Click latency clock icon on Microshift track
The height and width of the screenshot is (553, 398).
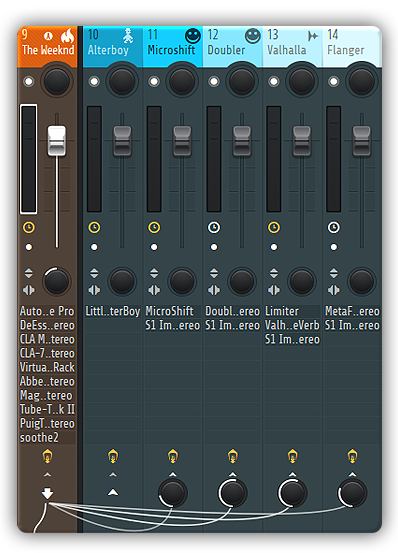154,227
